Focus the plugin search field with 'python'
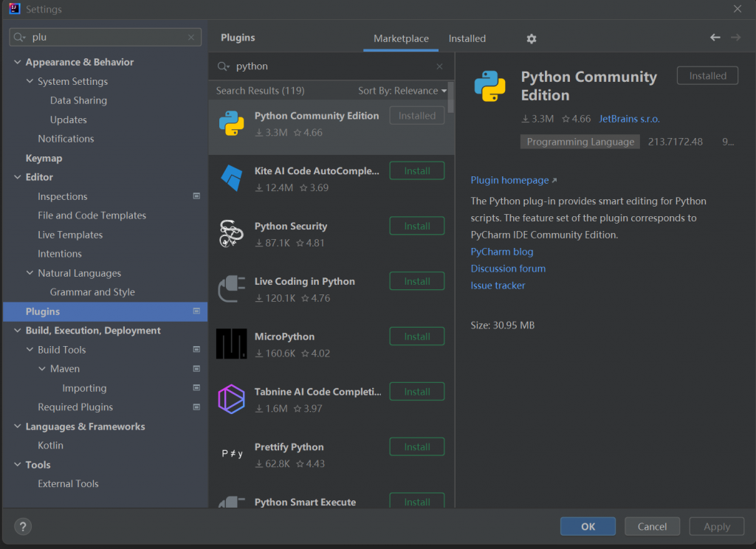The image size is (756, 549). [331, 66]
